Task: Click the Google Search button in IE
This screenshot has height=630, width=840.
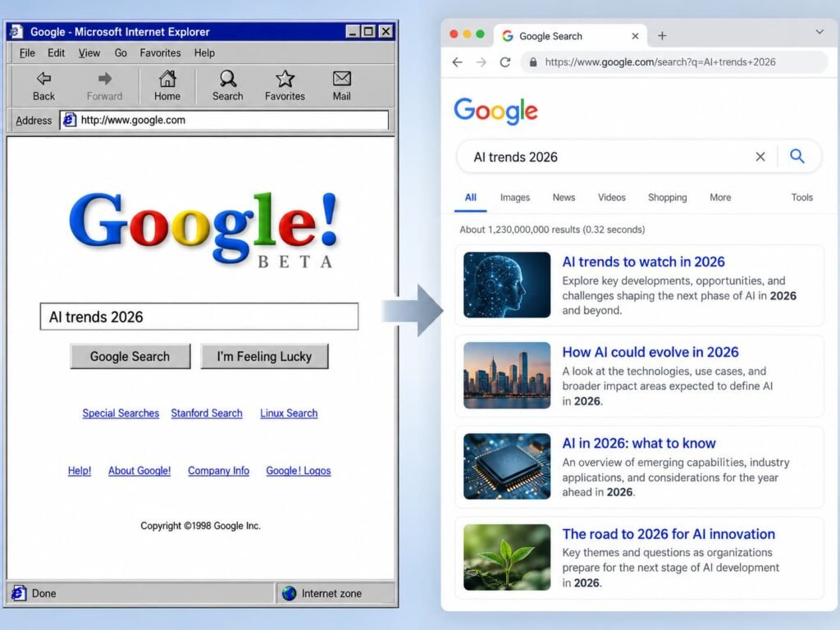Action: 130,356
